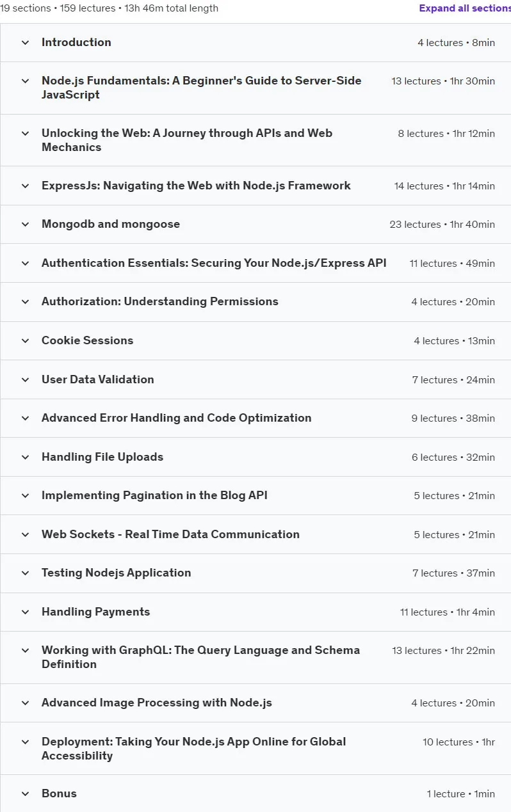Screen dimensions: 511x812
Task: Expand Handling Payments chevron arrow
Action: [x=26, y=612]
